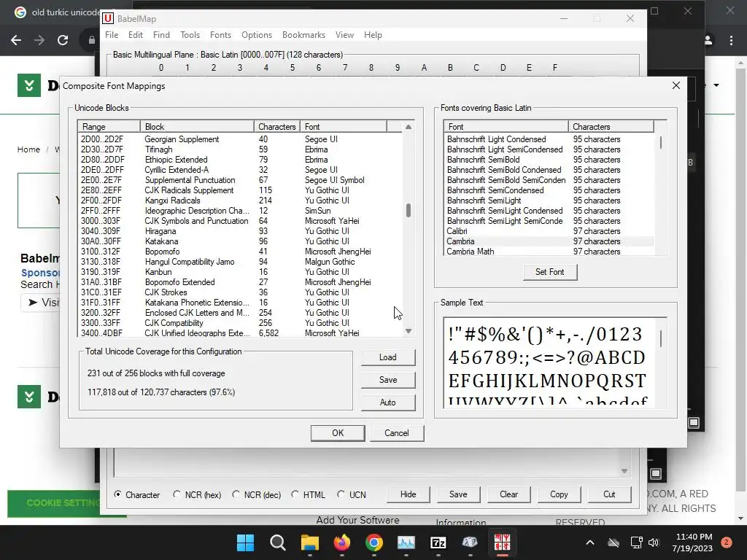Open BabelMap taskbar icon
The image size is (747, 560).
(x=502, y=542)
